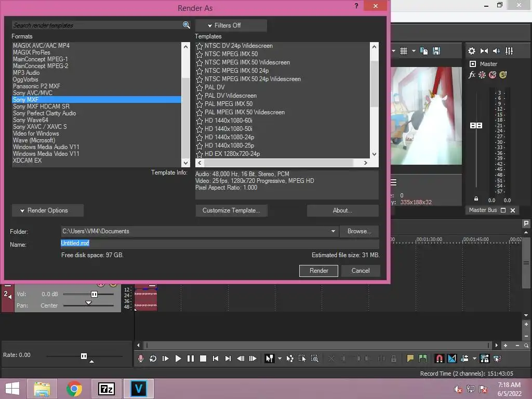Select the Envelope edit tool
This screenshot has width=532, height=399.
pos(290,358)
